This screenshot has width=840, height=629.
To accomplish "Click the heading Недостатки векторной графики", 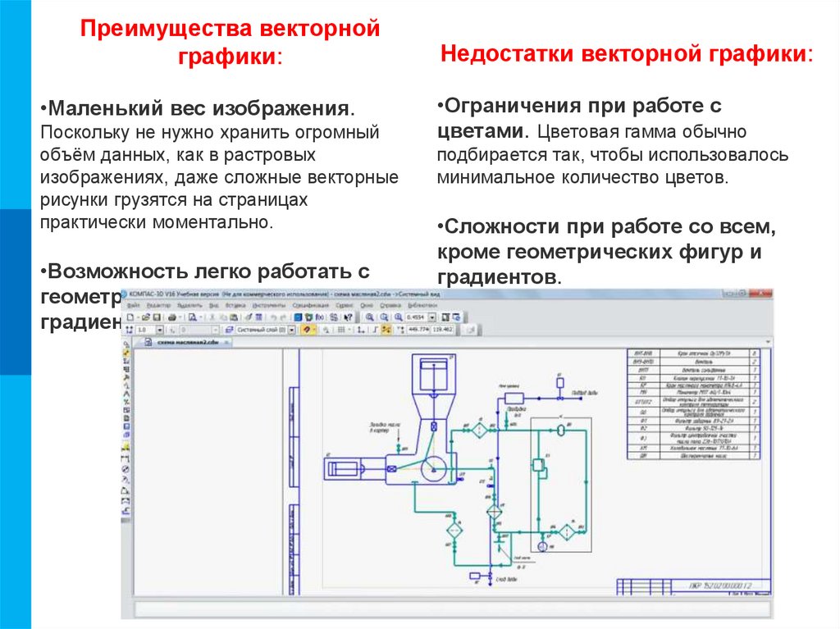I will (x=627, y=54).
